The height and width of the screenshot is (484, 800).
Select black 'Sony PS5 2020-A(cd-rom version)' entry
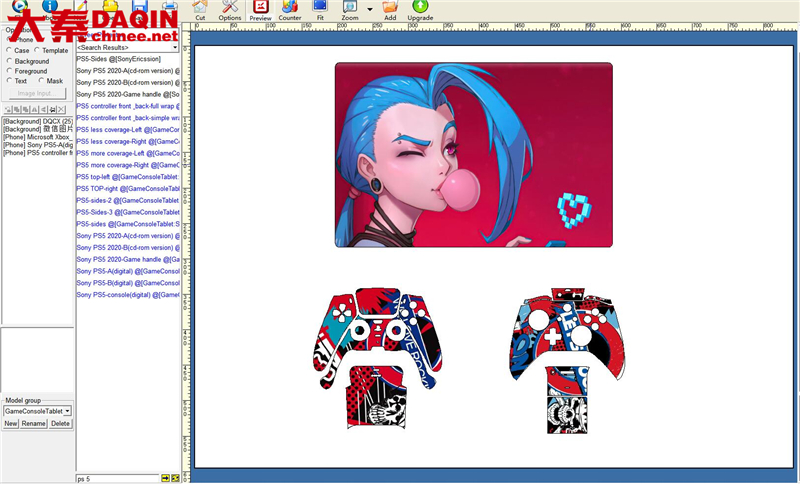tap(128, 71)
